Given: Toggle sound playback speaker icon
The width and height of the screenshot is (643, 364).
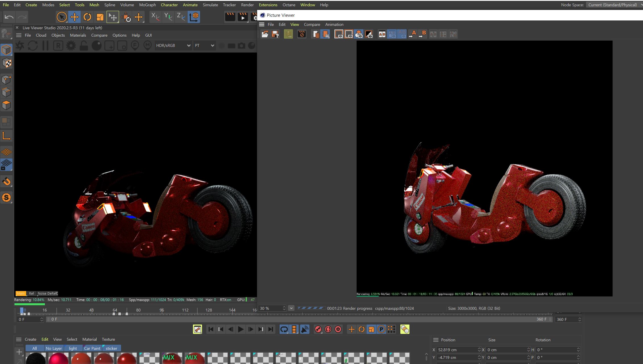Looking at the screenshot, I should click(305, 329).
